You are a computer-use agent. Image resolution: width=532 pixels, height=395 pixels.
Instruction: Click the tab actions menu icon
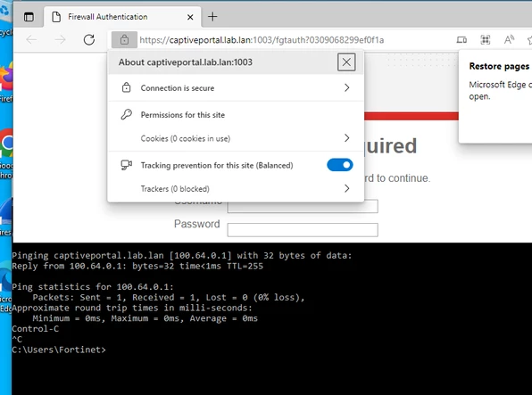tap(29, 17)
